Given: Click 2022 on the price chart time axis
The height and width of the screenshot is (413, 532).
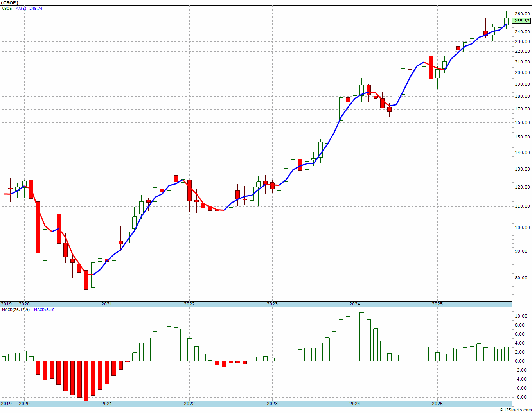Looking at the screenshot, I should point(189,304).
